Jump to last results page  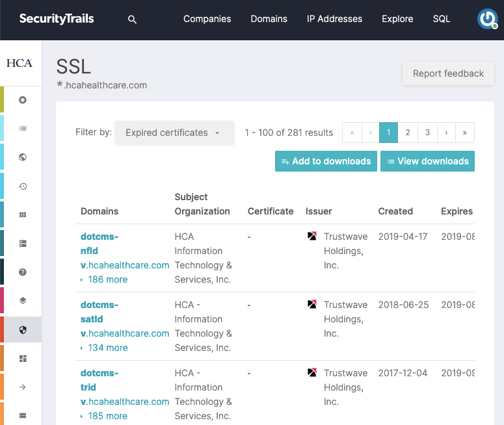click(465, 133)
